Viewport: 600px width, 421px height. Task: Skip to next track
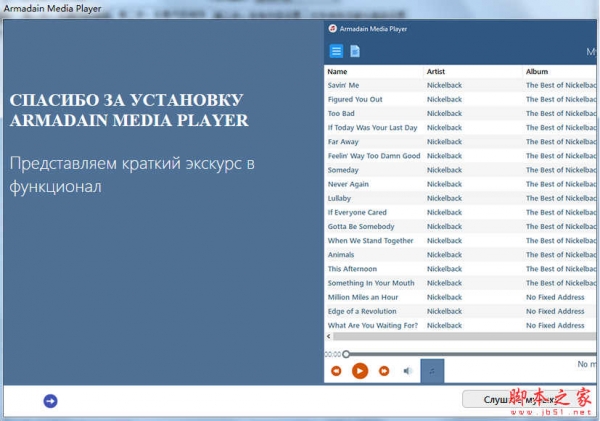(x=383, y=371)
